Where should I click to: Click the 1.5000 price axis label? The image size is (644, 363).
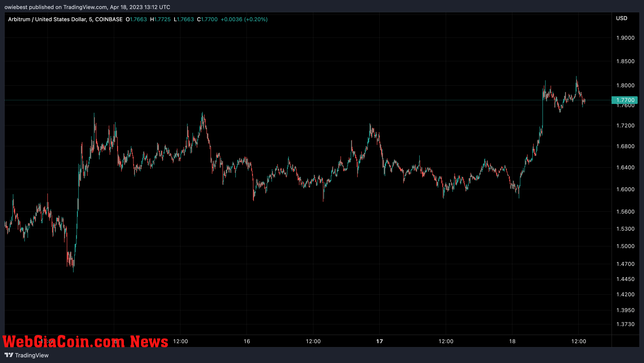click(625, 246)
